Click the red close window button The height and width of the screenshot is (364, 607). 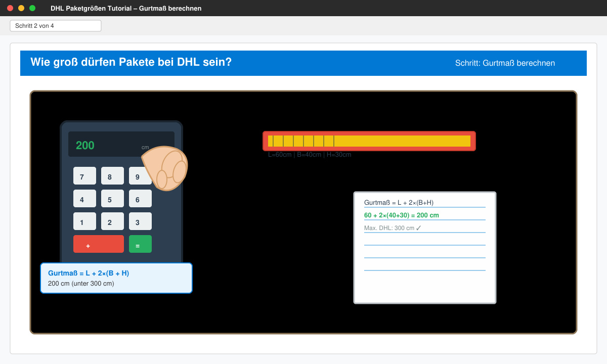[10, 8]
